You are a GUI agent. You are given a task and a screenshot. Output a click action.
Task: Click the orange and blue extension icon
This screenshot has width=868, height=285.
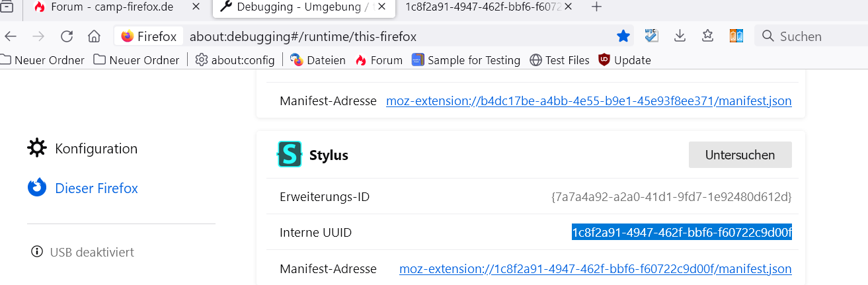point(736,36)
